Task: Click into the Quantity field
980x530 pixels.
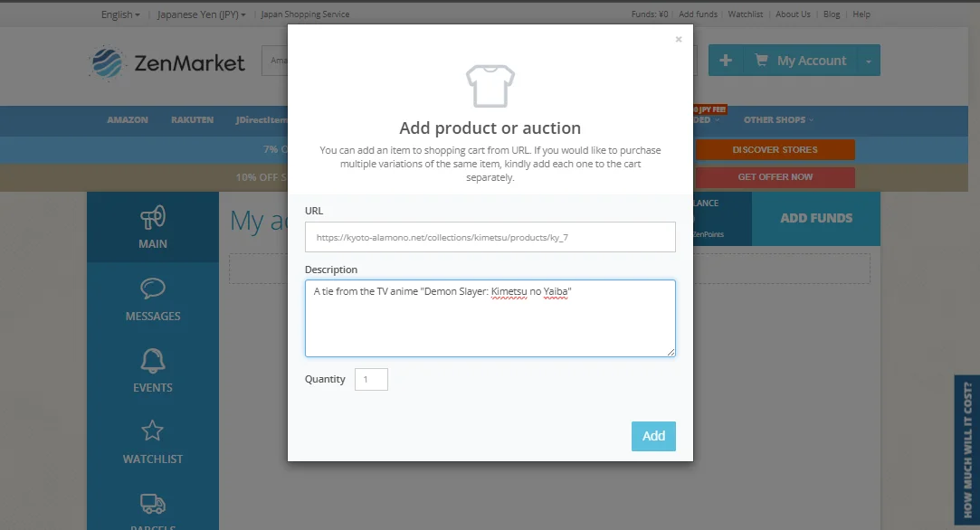Action: click(371, 379)
